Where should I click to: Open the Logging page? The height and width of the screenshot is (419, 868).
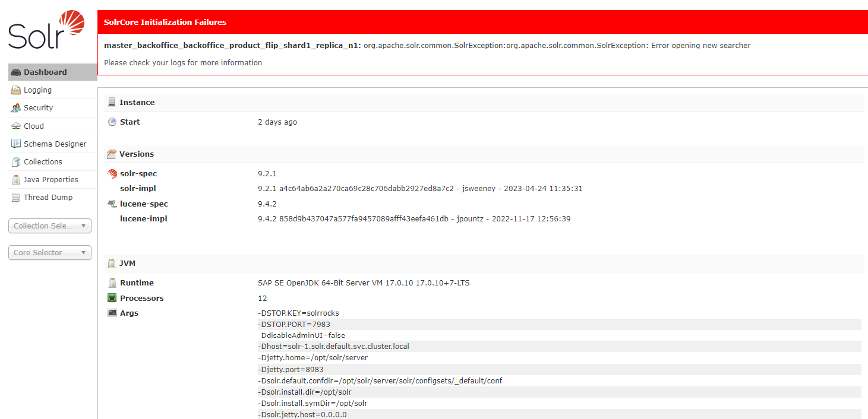[53, 90]
